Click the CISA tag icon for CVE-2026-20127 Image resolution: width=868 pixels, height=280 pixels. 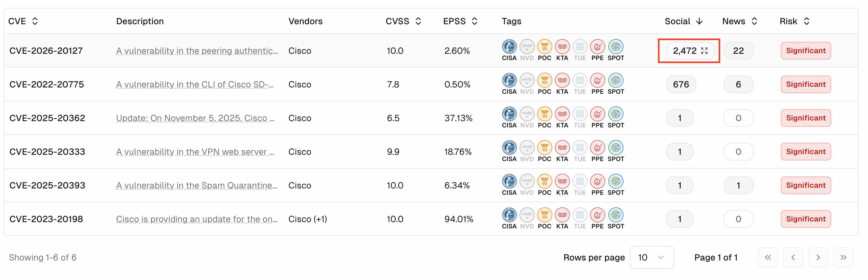509,47
